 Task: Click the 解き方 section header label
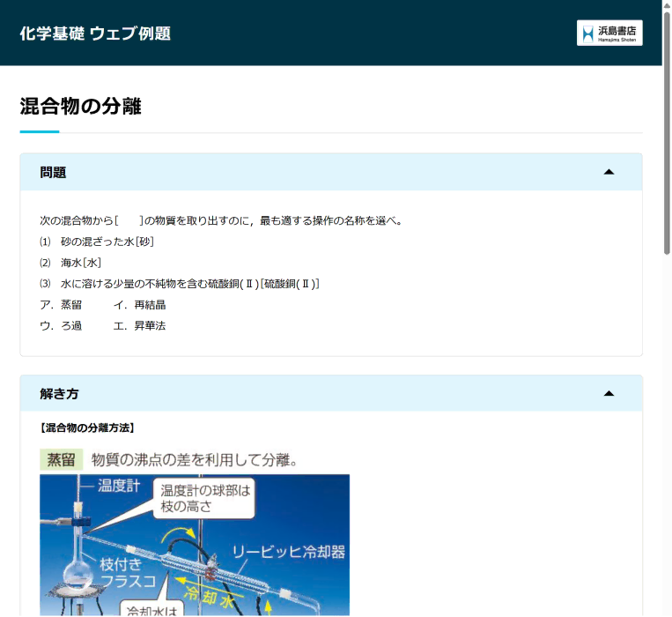coord(59,394)
